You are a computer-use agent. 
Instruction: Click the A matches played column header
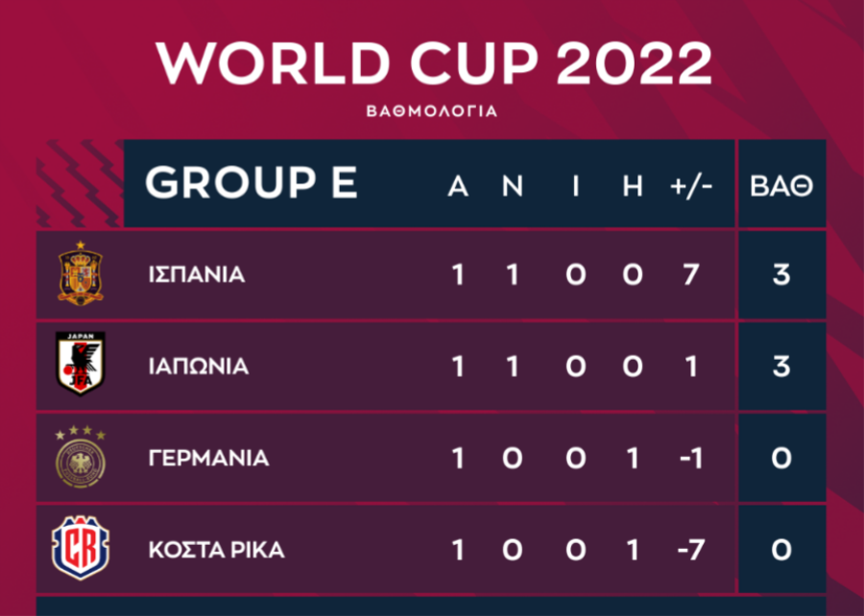pos(458,186)
